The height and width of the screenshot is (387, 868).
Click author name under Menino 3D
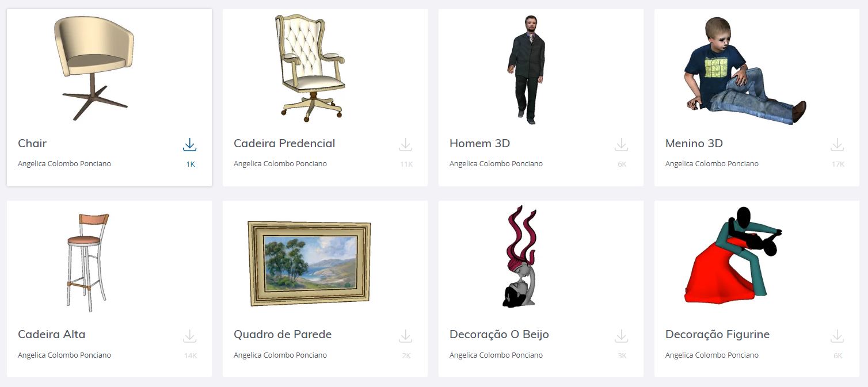pos(712,163)
